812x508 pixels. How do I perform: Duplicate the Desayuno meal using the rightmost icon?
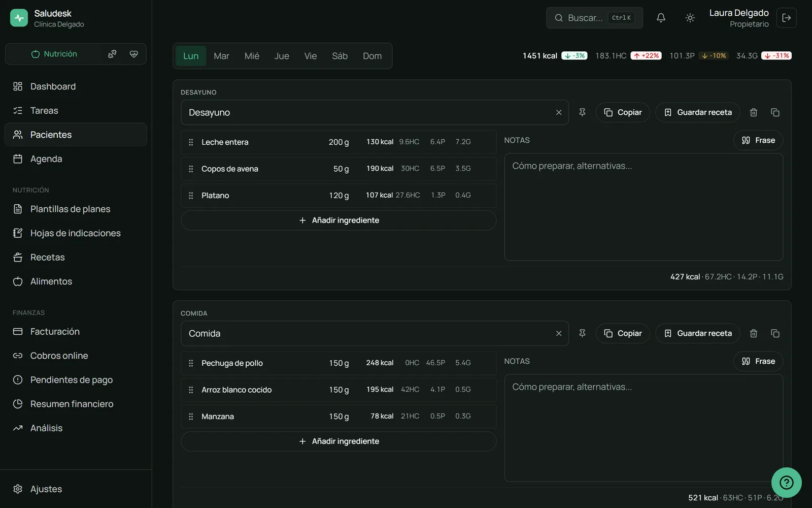click(x=775, y=112)
